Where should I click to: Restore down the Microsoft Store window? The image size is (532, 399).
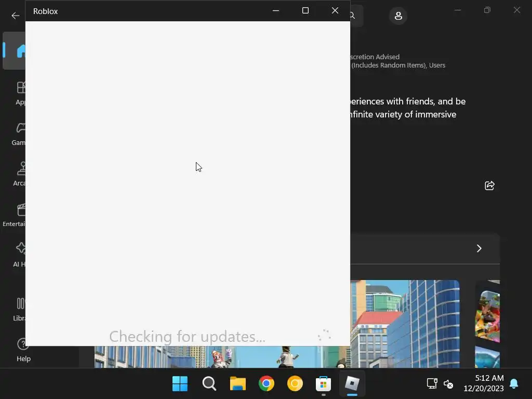(487, 10)
